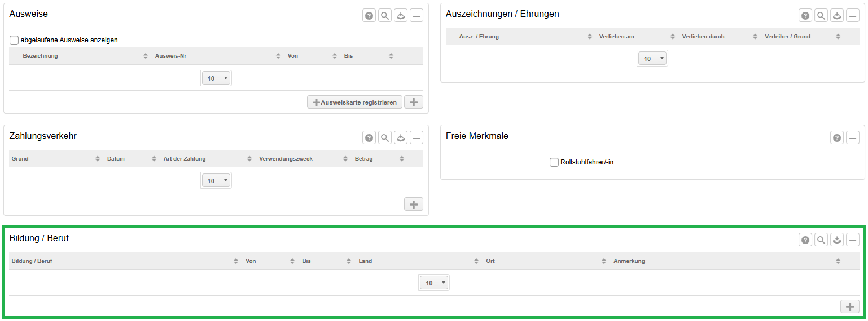Search within the Zahlungsverkehr panel
This screenshot has width=868, height=321.
385,138
